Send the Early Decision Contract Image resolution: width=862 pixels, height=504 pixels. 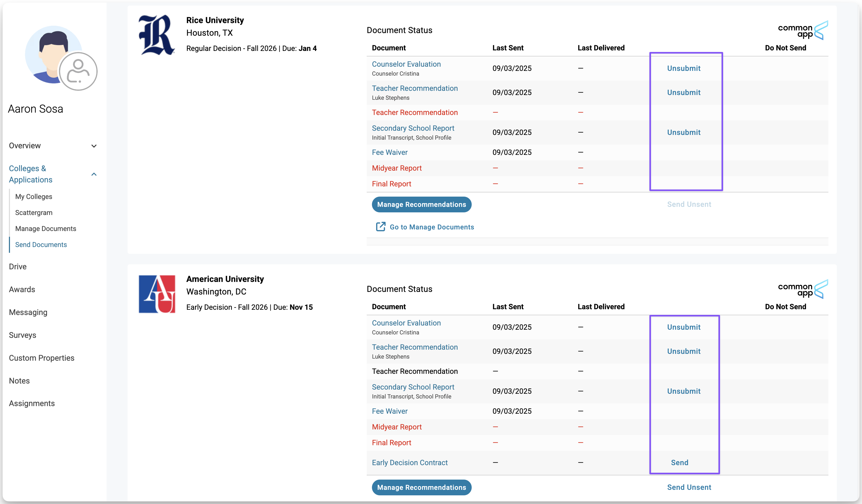tap(679, 463)
